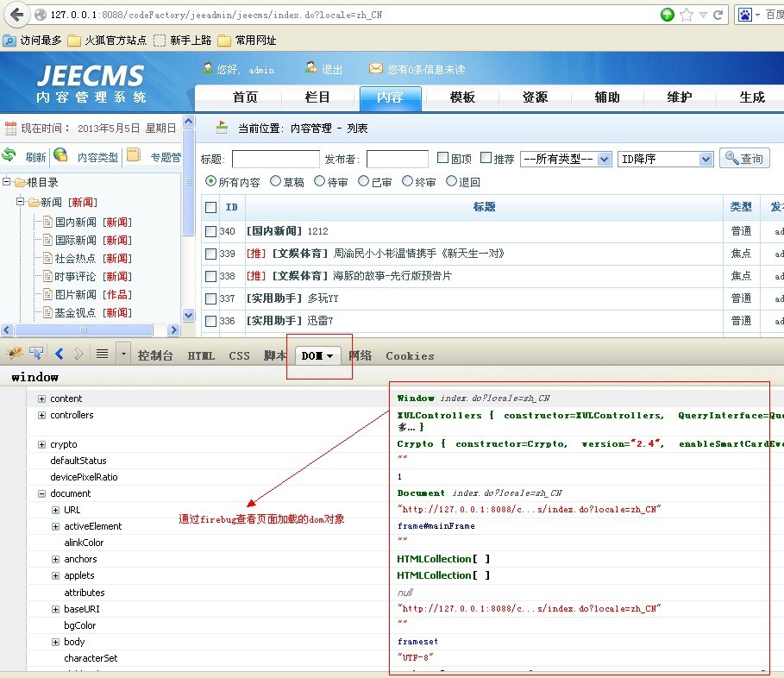784x678 pixels.
Task: Open the 新手上路 bookmark
Action: tap(183, 40)
